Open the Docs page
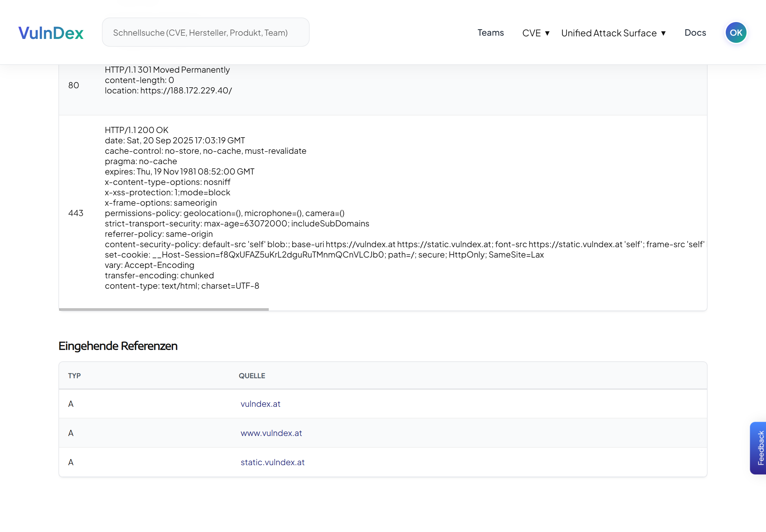 695,32
